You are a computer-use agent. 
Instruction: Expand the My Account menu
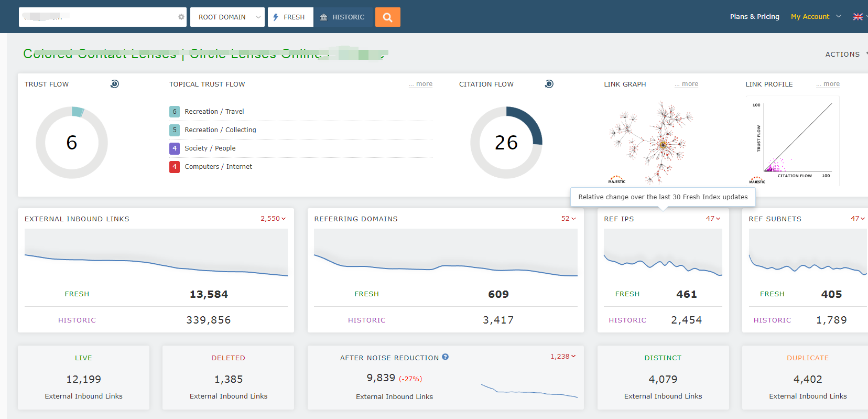pos(815,17)
